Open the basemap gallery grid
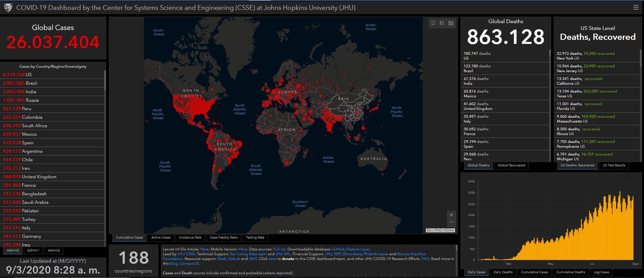The image size is (644, 278). click(x=451, y=23)
